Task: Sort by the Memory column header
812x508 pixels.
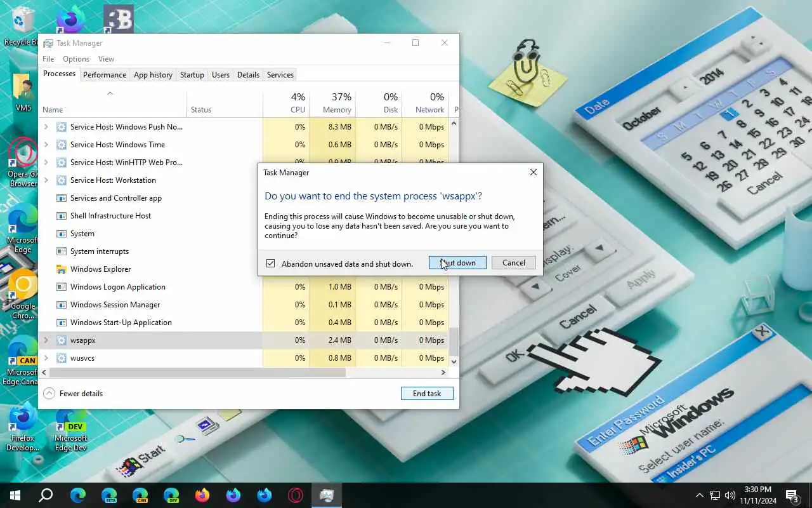Action: [332, 104]
